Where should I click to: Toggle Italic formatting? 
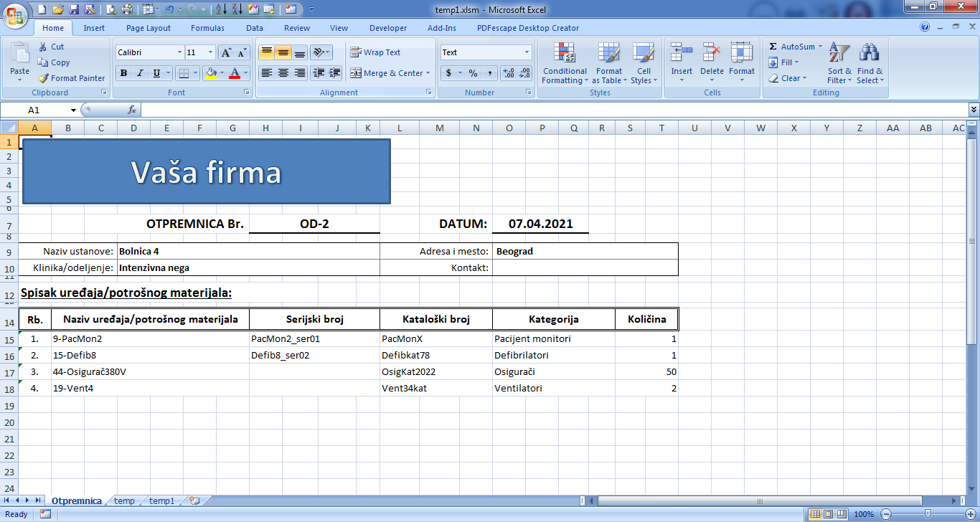click(140, 73)
